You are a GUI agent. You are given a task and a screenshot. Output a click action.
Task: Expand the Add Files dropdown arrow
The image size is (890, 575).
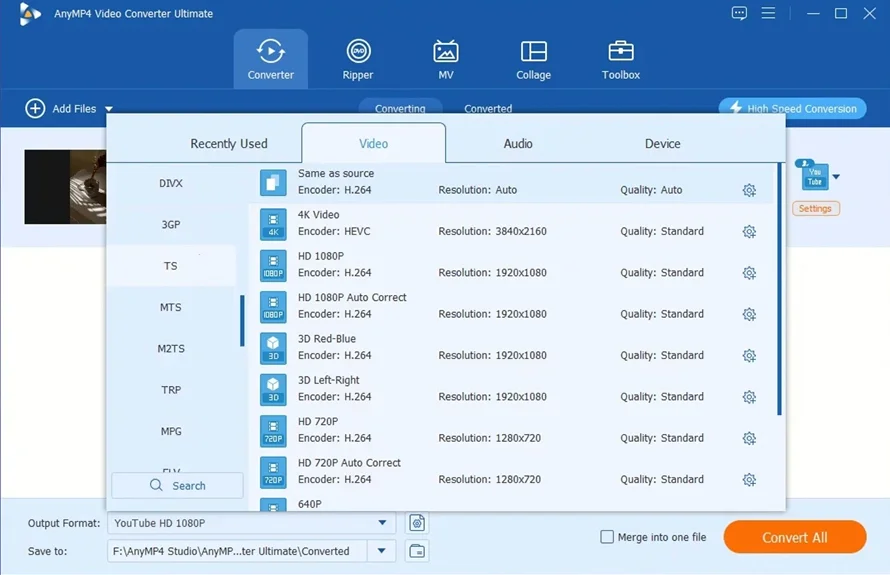(109, 109)
